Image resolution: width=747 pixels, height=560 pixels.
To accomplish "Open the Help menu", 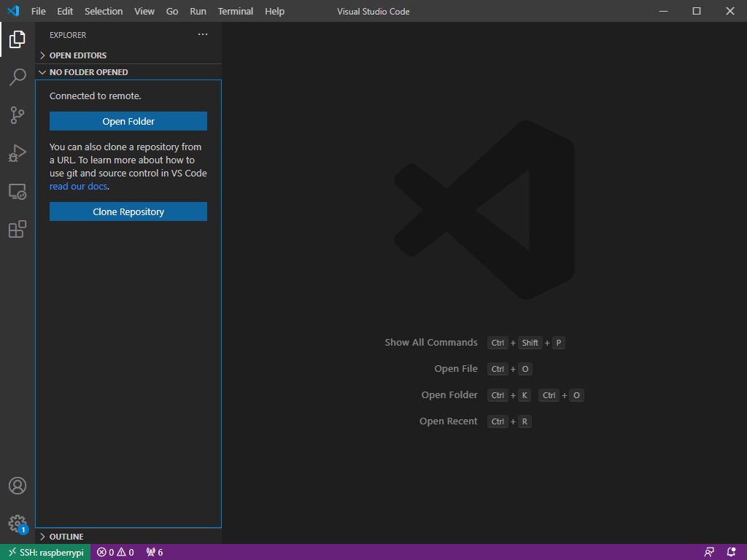I will pos(274,11).
